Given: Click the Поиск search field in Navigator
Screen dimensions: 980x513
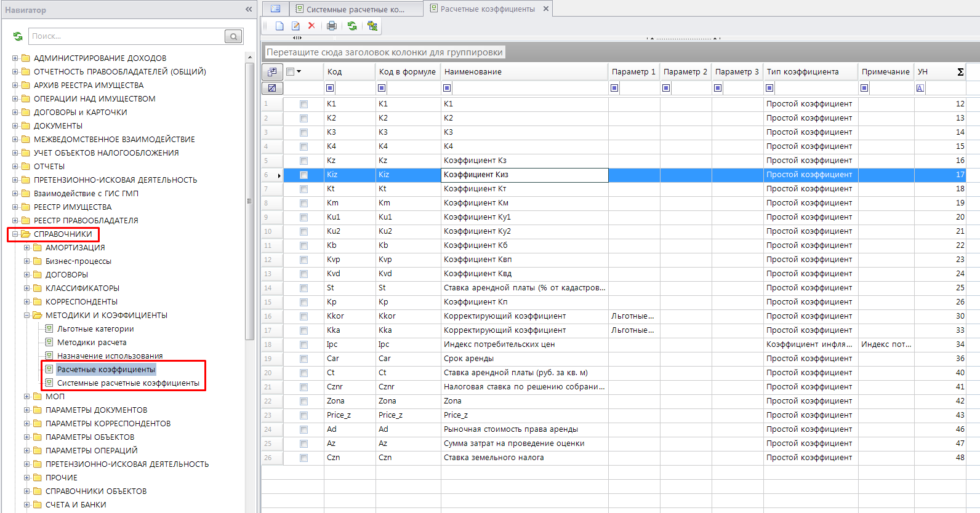Looking at the screenshot, I should [127, 36].
